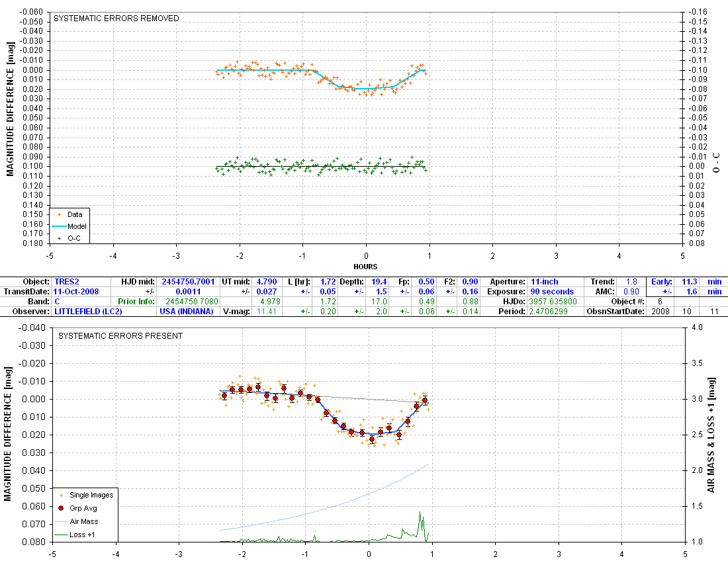Click the 'AIR MASS & LOSS +1 [mag]' axis label

tap(711, 435)
